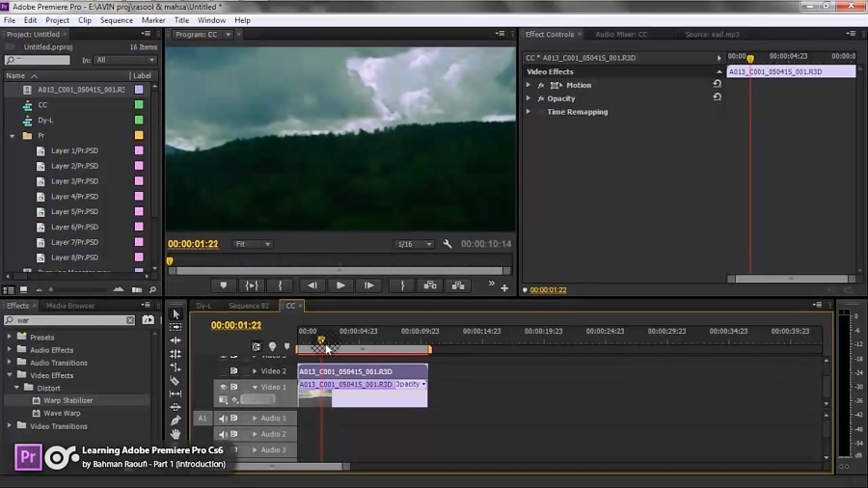
Task: Open the Marker menu
Action: 153,20
